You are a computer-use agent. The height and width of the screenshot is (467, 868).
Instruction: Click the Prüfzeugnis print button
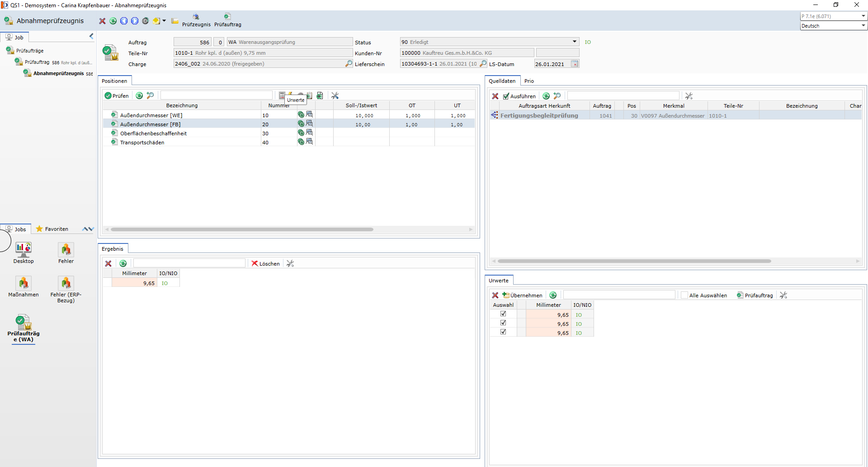[x=196, y=20]
